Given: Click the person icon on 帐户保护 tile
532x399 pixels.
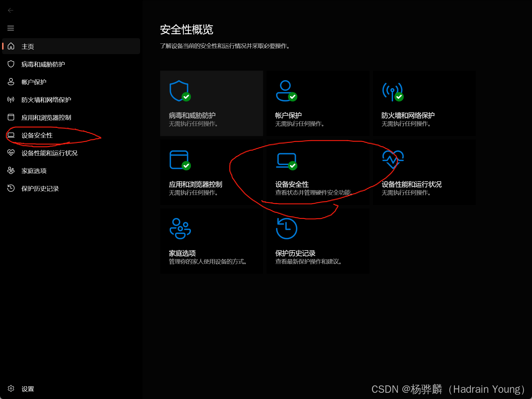Looking at the screenshot, I should (286, 91).
